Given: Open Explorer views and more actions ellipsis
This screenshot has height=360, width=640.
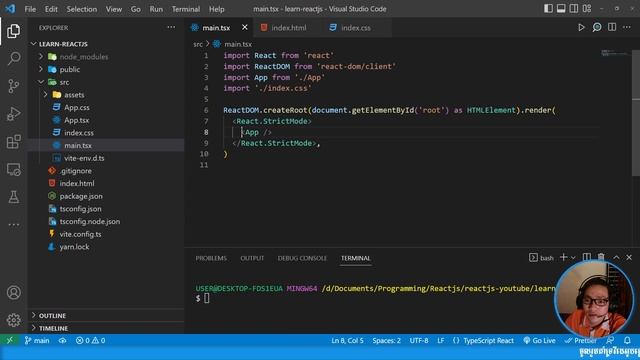Looking at the screenshot, I should 171,27.
